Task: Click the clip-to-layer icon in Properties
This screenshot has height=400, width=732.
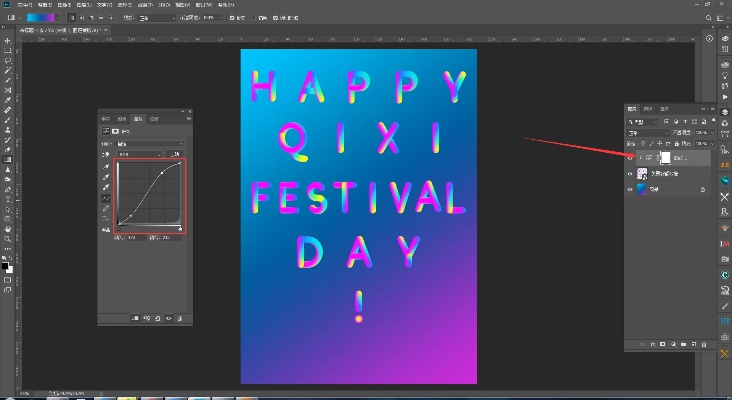Action: pyautogui.click(x=135, y=318)
